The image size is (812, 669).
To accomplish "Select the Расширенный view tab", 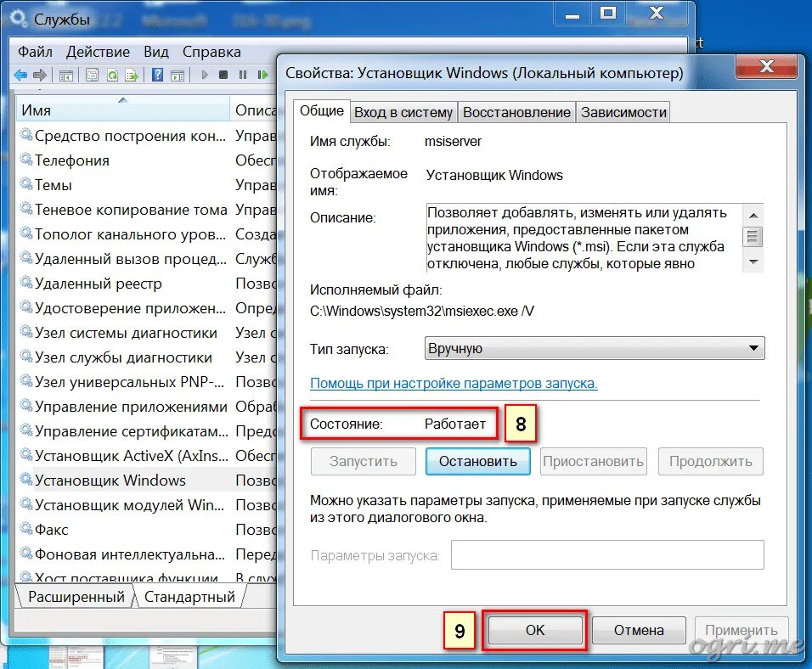I will [76, 597].
